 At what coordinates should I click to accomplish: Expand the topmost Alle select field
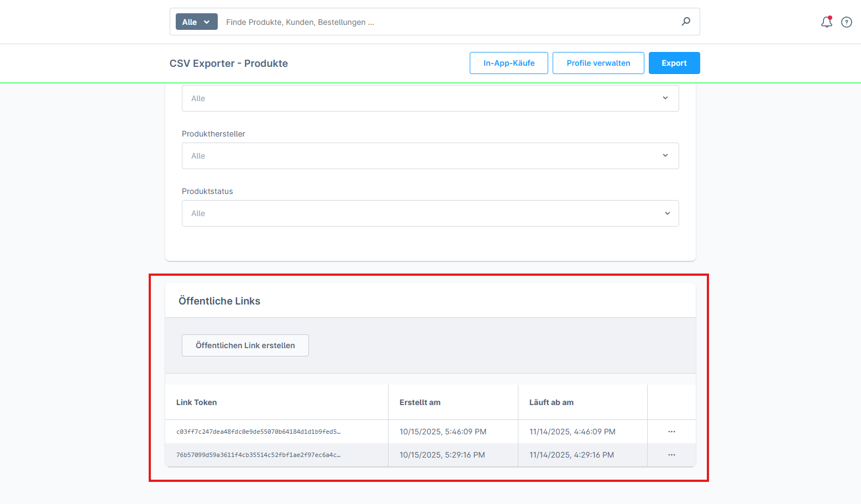click(x=430, y=98)
